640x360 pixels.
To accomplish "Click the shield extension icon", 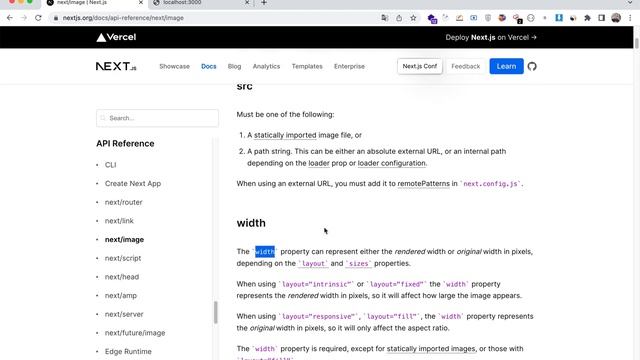I will point(488,18).
